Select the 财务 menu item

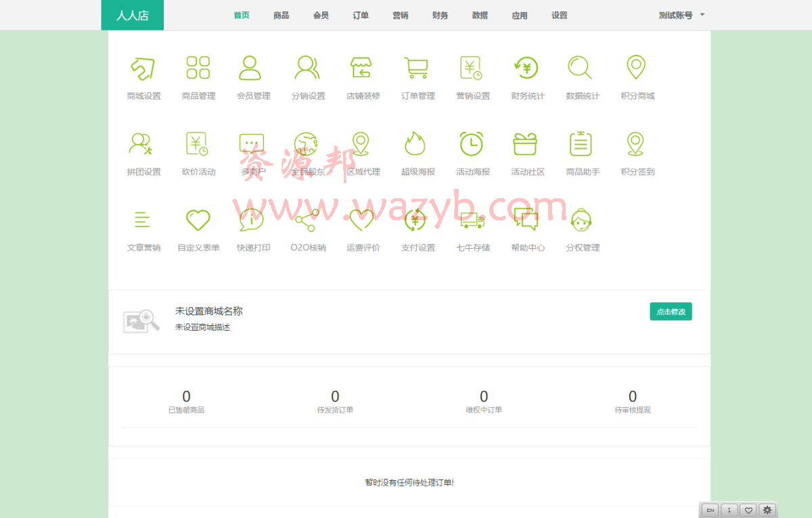(x=441, y=15)
